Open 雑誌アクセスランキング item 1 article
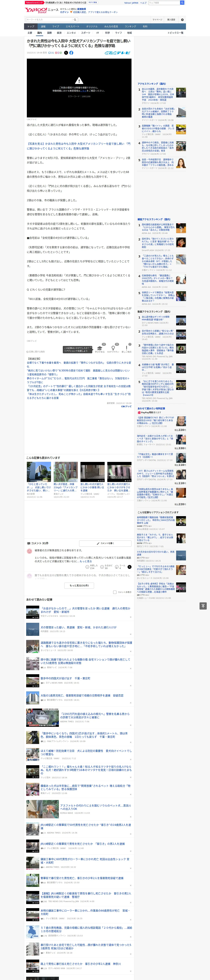This screenshot has width=210, height=980. pos(158,227)
